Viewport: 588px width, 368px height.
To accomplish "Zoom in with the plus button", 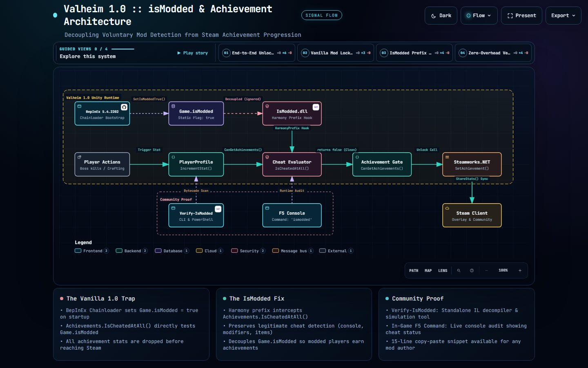I will 520,271.
